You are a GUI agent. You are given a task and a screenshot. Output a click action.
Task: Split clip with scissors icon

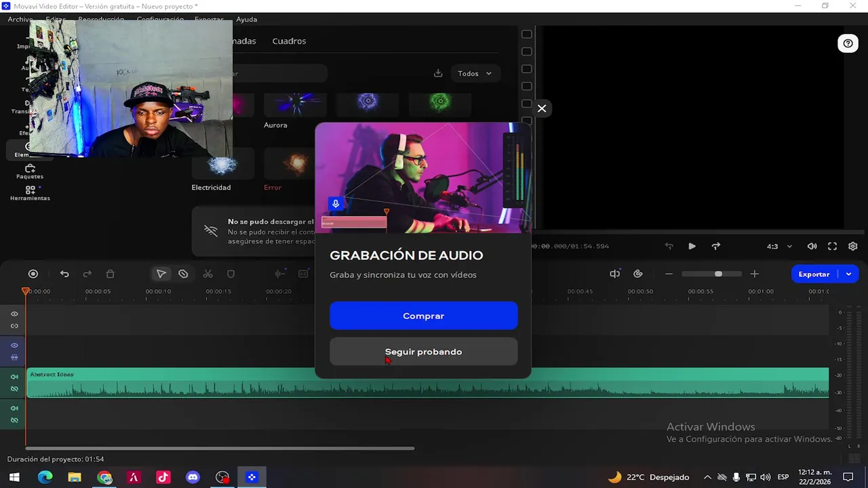tap(208, 274)
